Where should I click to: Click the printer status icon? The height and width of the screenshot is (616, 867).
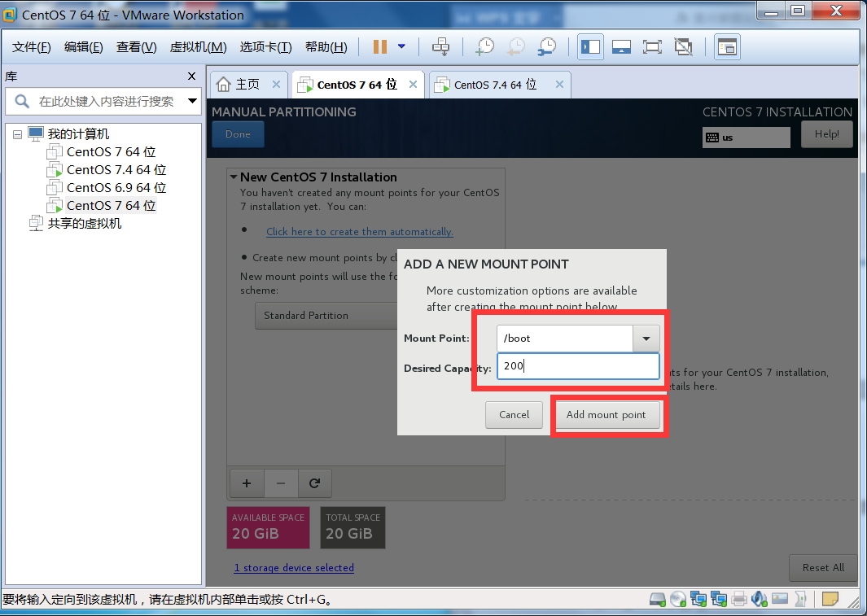click(739, 600)
